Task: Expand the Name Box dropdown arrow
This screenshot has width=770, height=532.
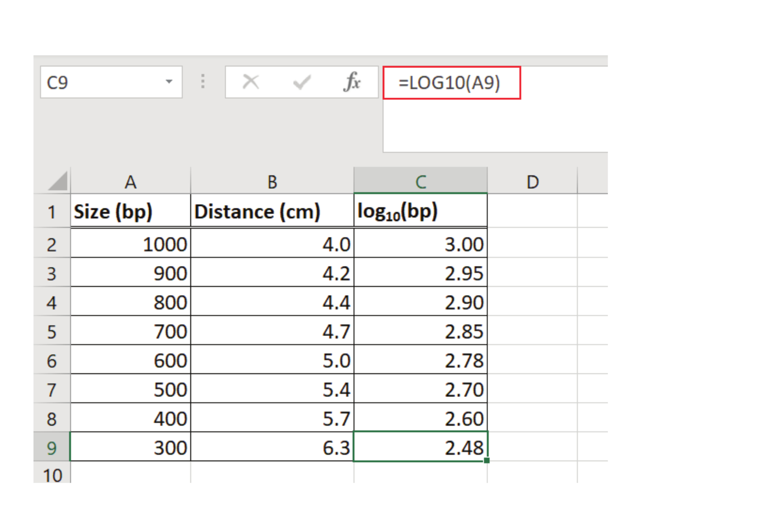Action: tap(169, 82)
